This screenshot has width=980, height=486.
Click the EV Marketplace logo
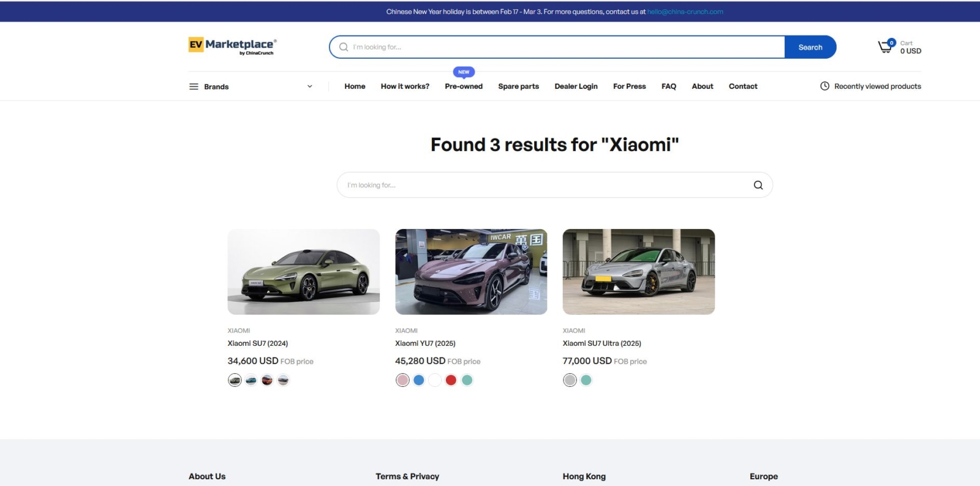point(232,46)
